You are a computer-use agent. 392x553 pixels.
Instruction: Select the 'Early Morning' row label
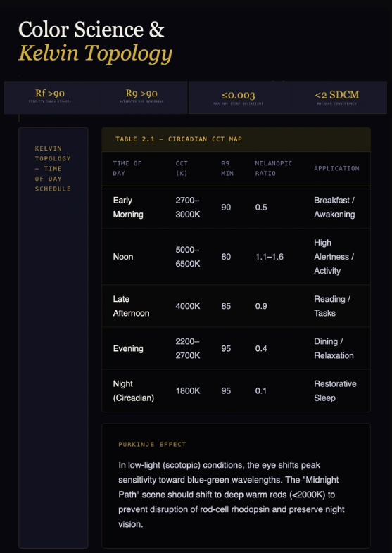point(128,208)
